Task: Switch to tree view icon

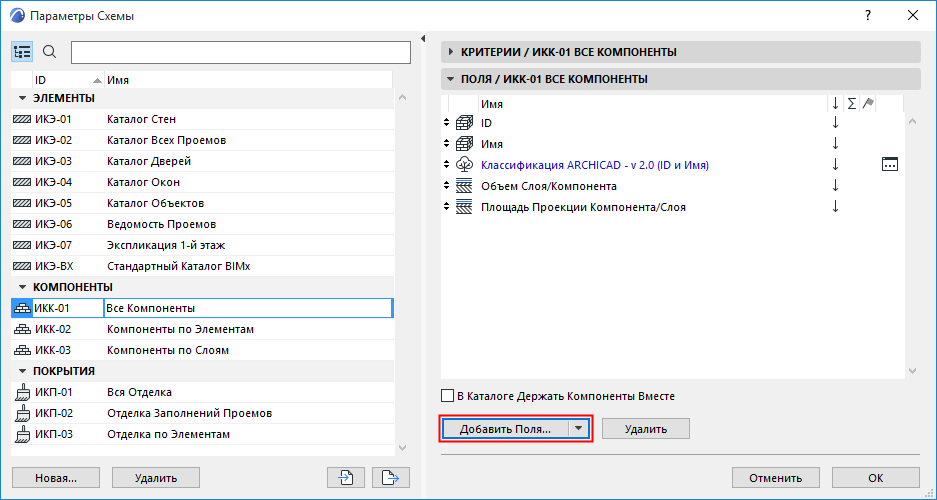Action: coord(22,53)
